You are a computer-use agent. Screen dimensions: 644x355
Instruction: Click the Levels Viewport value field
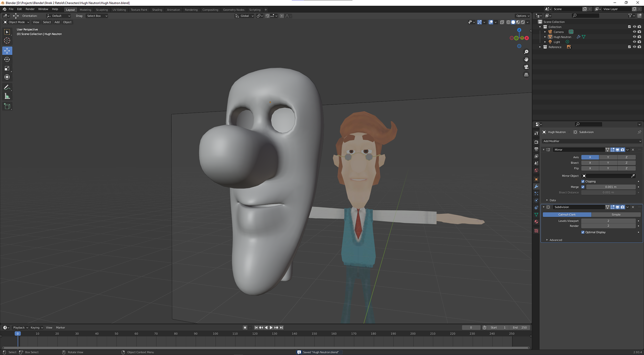coord(608,221)
